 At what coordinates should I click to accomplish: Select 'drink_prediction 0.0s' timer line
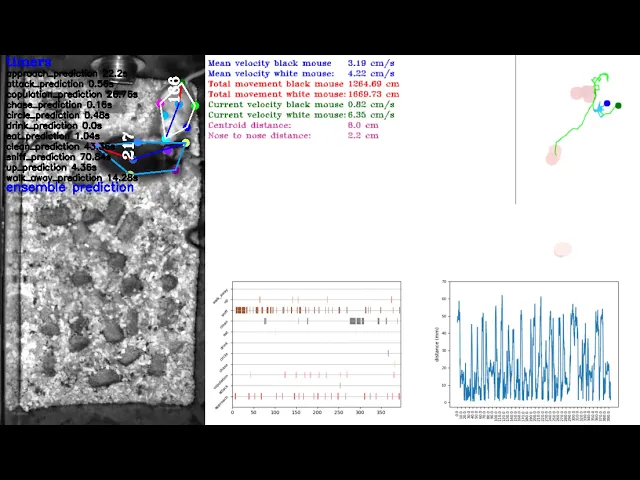[x=54, y=126]
